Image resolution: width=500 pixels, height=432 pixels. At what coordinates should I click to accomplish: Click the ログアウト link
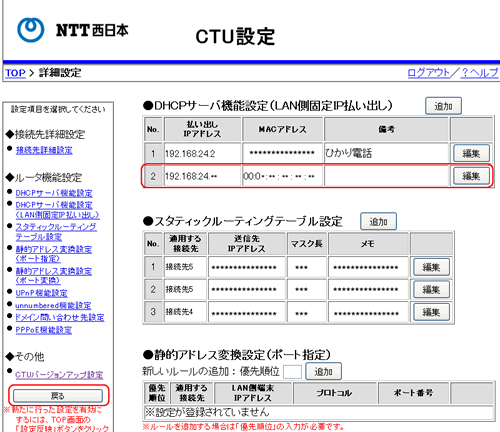point(429,72)
